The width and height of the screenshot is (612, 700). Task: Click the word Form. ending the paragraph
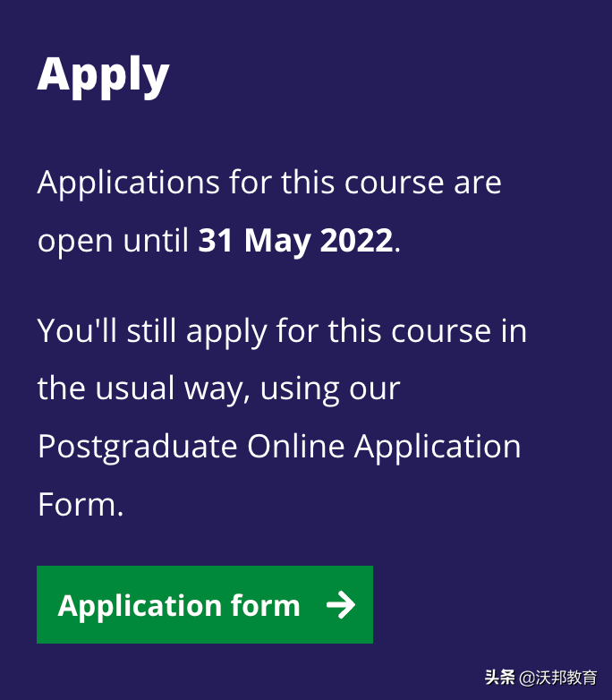pyautogui.click(x=81, y=504)
